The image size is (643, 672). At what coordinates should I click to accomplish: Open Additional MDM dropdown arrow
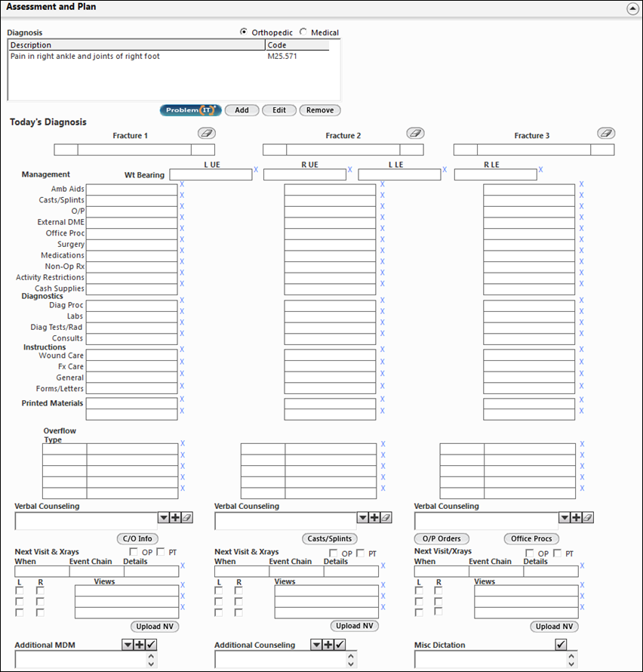coord(128,645)
